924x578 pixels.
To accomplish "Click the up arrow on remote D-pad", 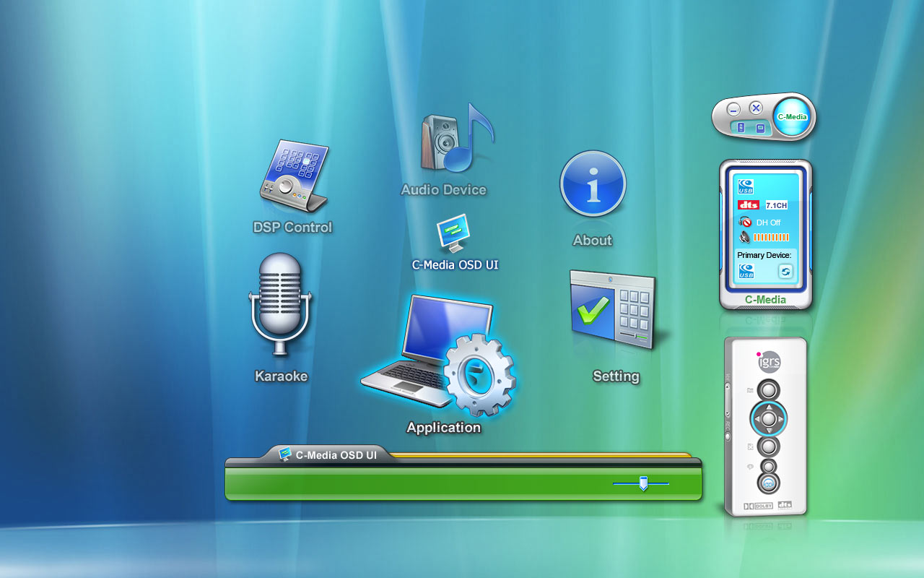I will tap(769, 407).
